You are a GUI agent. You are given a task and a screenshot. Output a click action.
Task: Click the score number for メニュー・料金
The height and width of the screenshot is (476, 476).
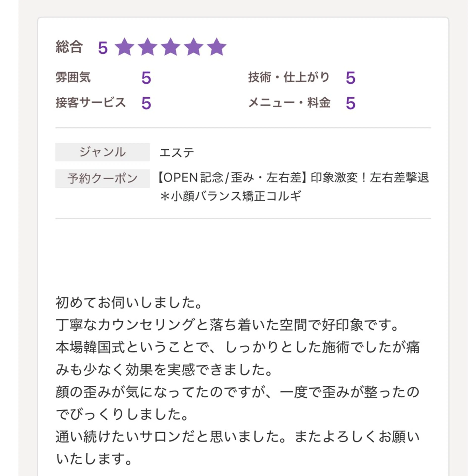pyautogui.click(x=351, y=103)
